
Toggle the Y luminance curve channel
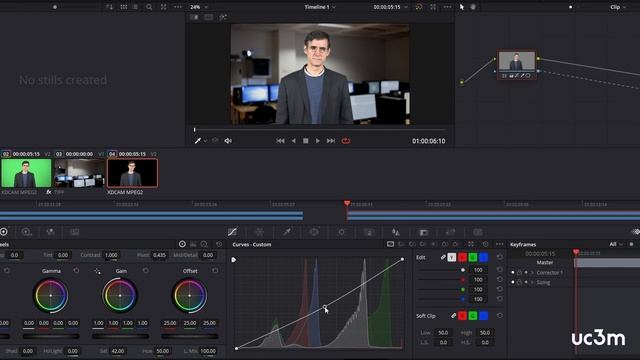click(x=451, y=257)
